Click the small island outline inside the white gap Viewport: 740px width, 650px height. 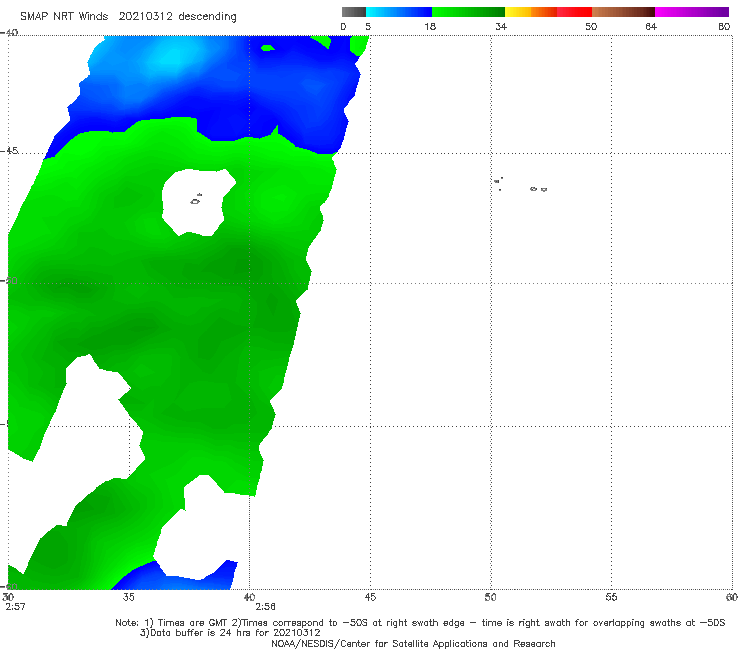(196, 200)
